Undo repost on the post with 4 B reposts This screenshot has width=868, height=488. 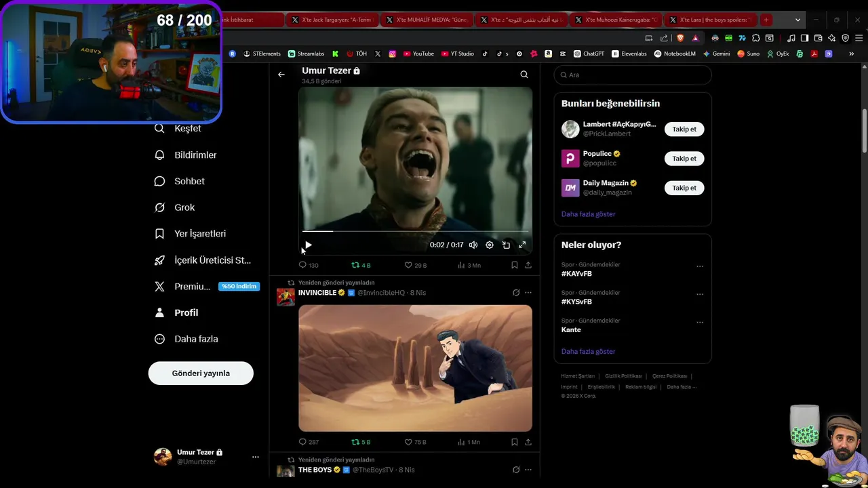[x=361, y=265]
